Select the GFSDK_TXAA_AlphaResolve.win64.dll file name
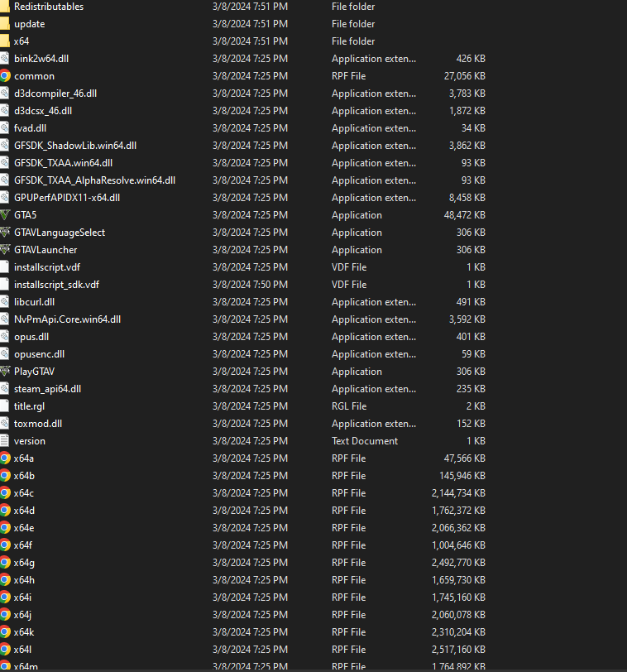The height and width of the screenshot is (672, 627). (x=94, y=180)
